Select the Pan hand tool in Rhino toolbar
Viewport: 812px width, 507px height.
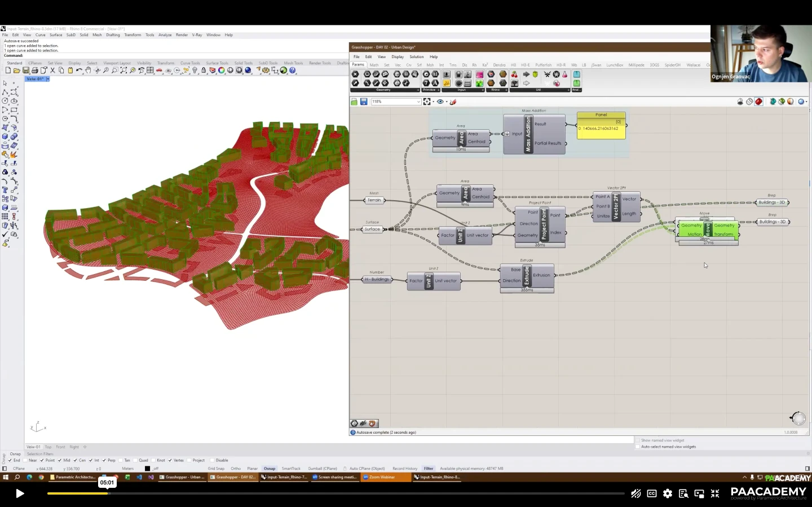pyautogui.click(x=88, y=70)
